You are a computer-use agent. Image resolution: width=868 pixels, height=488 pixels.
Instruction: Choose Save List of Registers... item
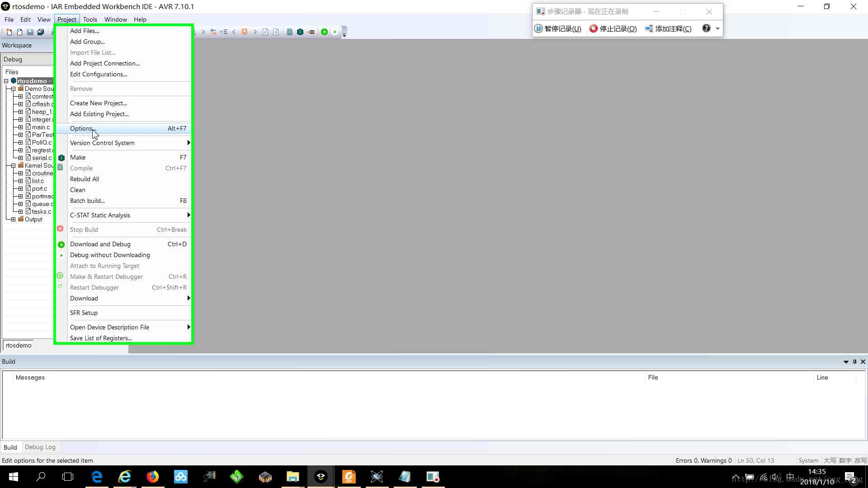123,338
